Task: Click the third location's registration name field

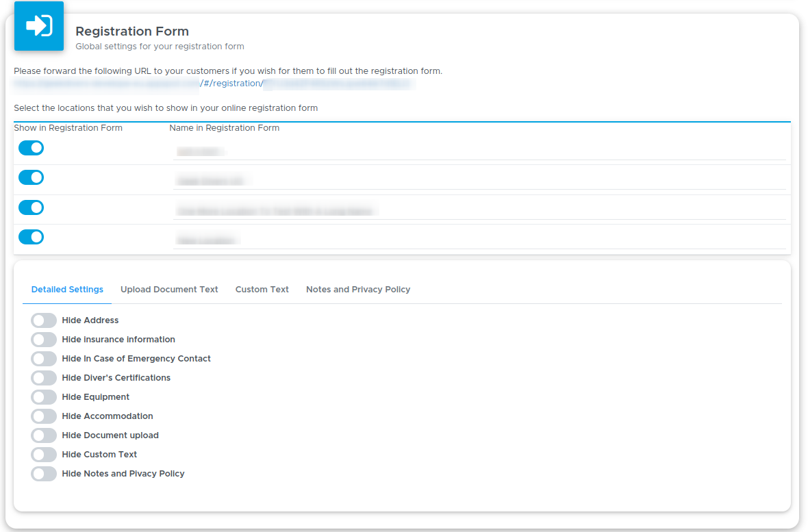Action: [x=479, y=211]
